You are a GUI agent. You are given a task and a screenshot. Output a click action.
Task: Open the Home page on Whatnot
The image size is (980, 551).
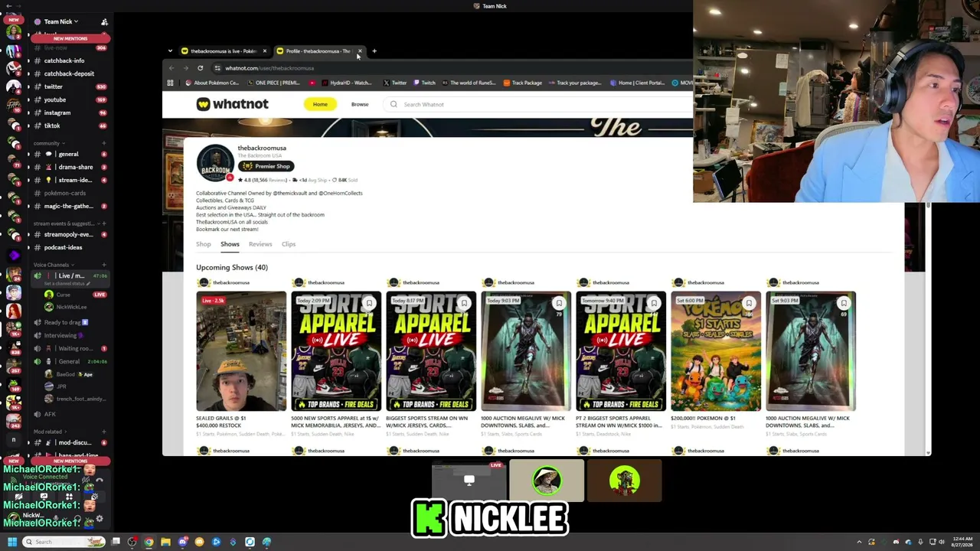(x=320, y=104)
